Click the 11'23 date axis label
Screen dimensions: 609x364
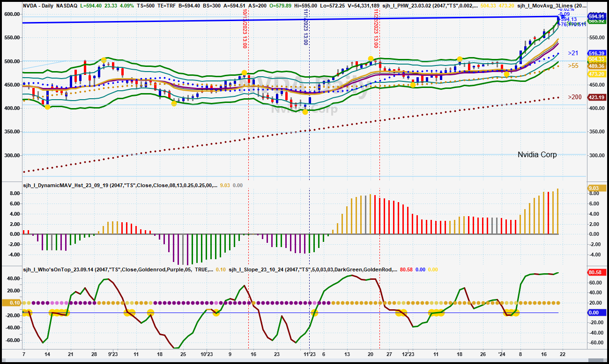pyautogui.click(x=310, y=355)
